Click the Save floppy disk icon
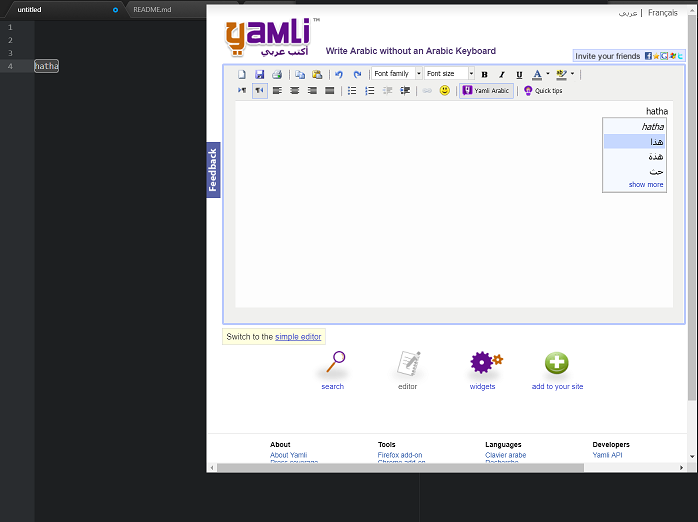This screenshot has height=522, width=698. (x=260, y=74)
